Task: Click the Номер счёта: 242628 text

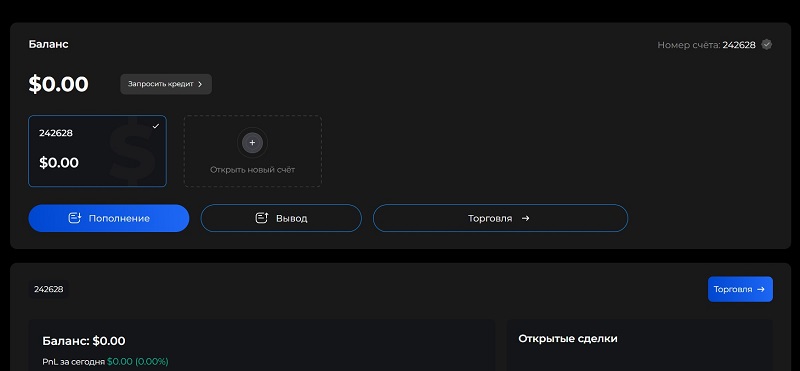Action: [x=706, y=45]
